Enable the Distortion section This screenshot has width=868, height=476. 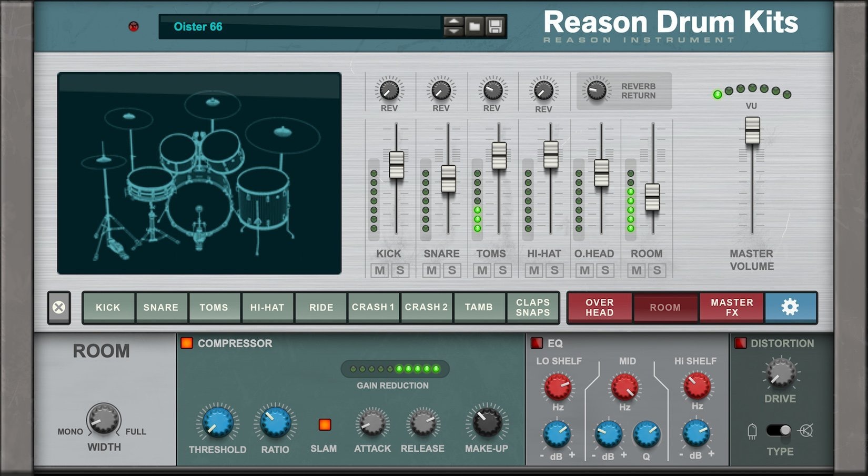point(742,343)
